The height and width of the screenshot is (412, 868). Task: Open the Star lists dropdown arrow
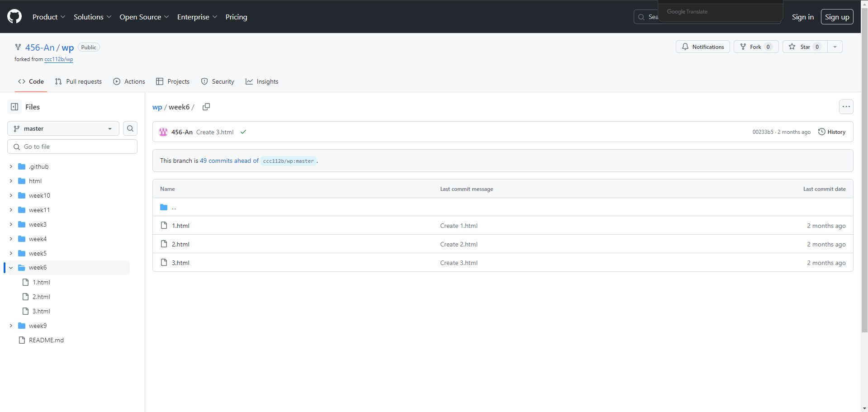tap(835, 47)
